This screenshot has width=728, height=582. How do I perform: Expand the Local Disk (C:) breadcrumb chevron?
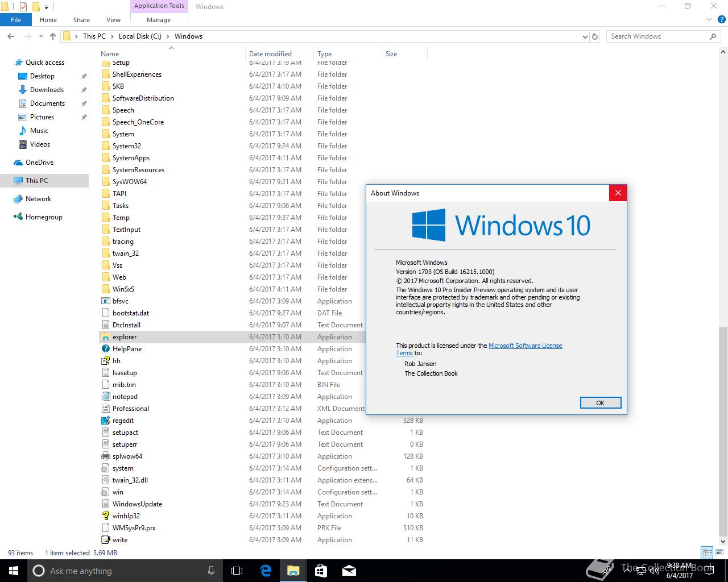pyautogui.click(x=168, y=36)
